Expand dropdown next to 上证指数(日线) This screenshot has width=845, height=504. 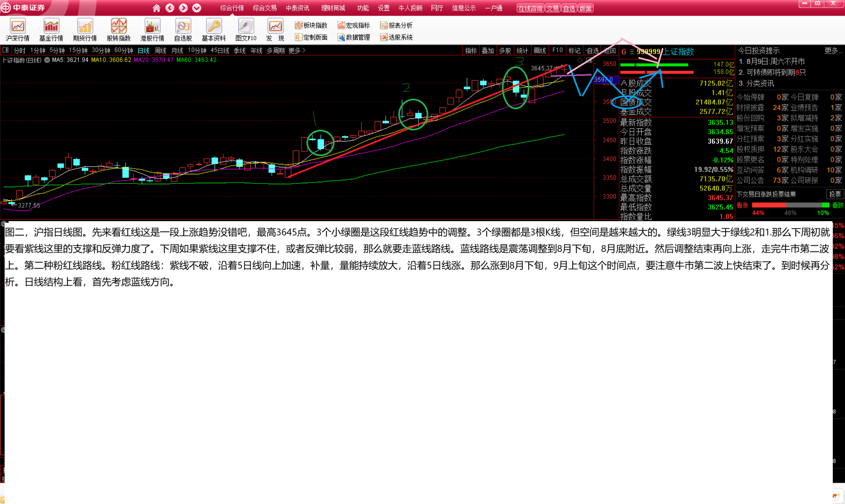[47, 60]
